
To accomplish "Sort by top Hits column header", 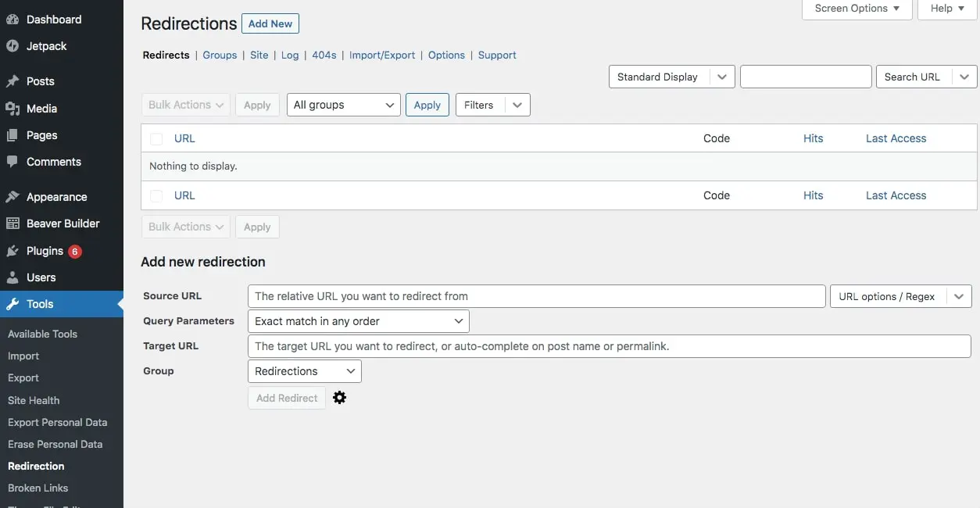I will tap(814, 138).
